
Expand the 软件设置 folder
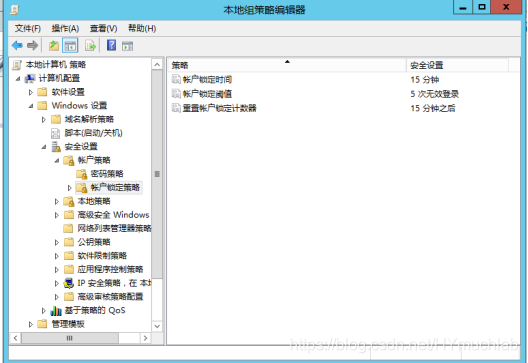click(31, 92)
